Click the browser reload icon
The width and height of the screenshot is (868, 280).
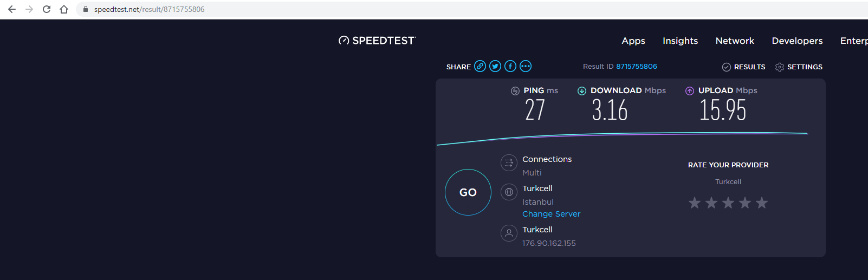[47, 9]
